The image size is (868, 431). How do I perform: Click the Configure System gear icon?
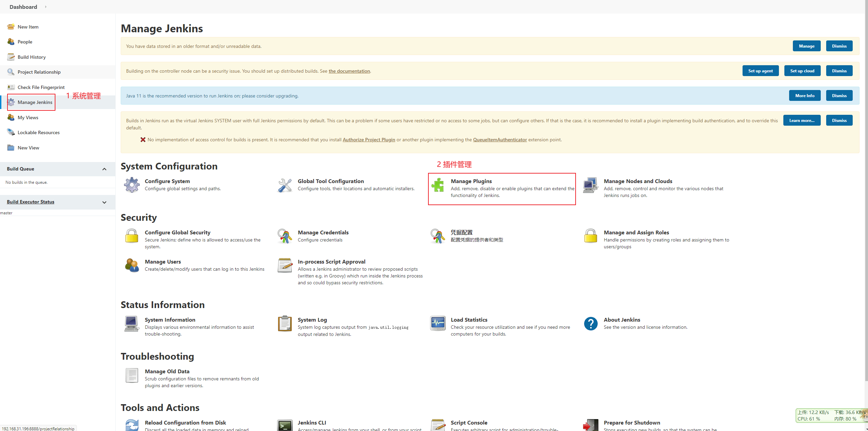[132, 185]
